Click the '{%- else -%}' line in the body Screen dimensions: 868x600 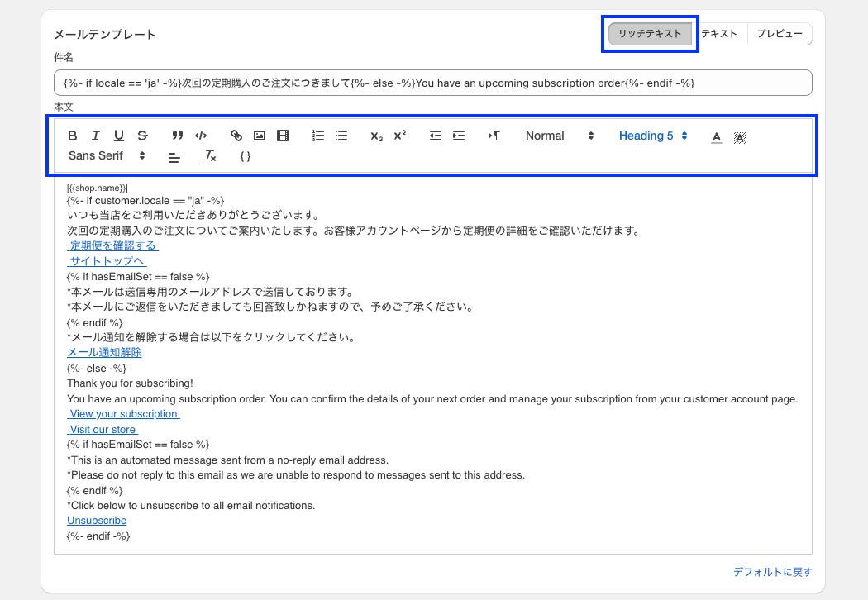tap(97, 368)
